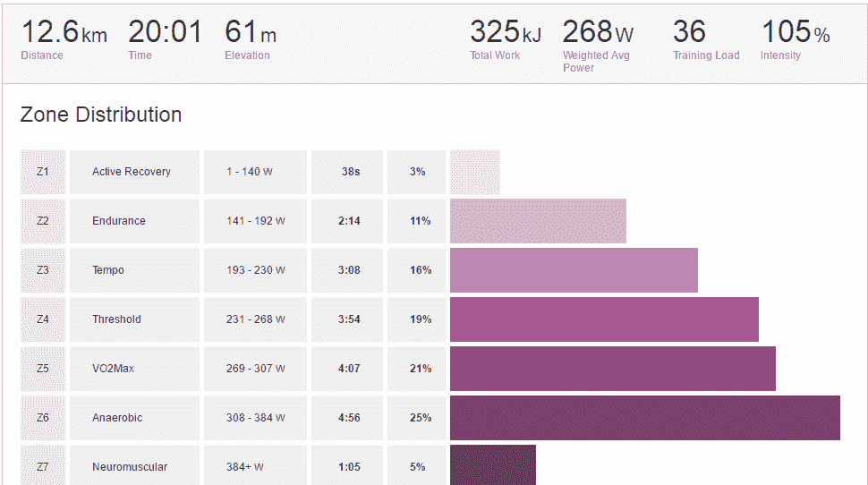Select the Z6 Anaerobic bar
This screenshot has width=868, height=485.
[644, 418]
